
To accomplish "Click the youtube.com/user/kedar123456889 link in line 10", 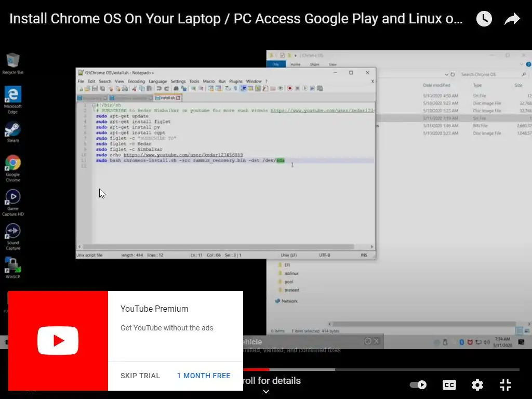I will [x=183, y=155].
